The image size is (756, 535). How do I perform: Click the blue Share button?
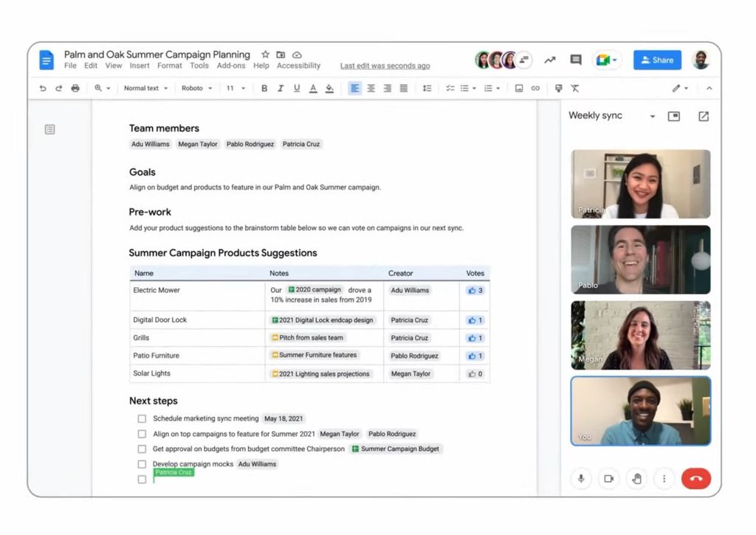point(657,61)
